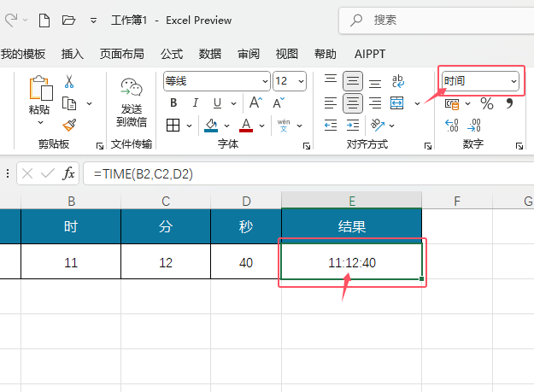Expand underline style options arrow
Screen dimensions: 534x392
(233, 103)
